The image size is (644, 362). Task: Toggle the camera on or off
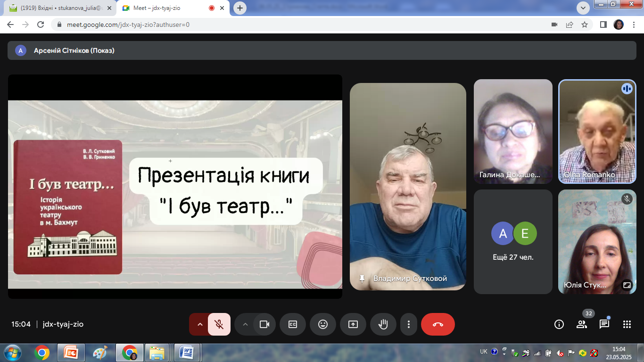[264, 324]
